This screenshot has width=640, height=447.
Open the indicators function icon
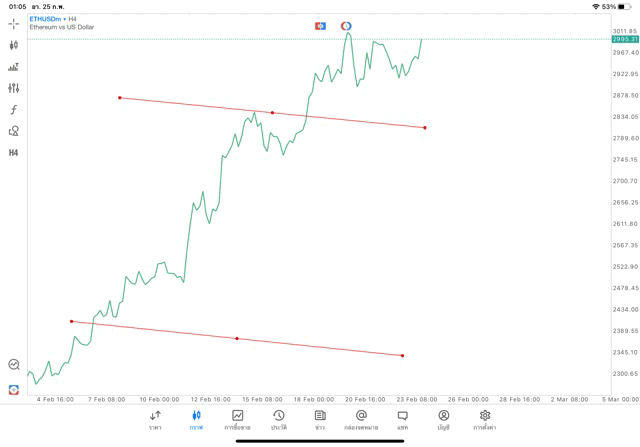click(x=14, y=109)
